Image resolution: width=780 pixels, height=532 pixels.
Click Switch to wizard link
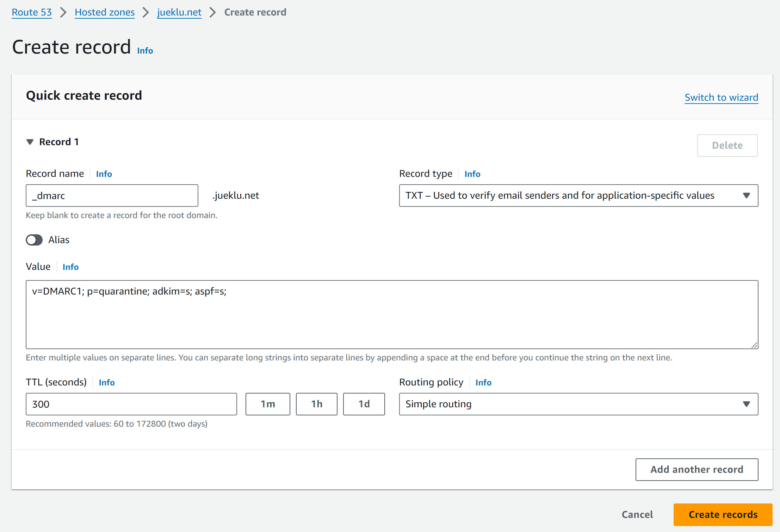721,97
